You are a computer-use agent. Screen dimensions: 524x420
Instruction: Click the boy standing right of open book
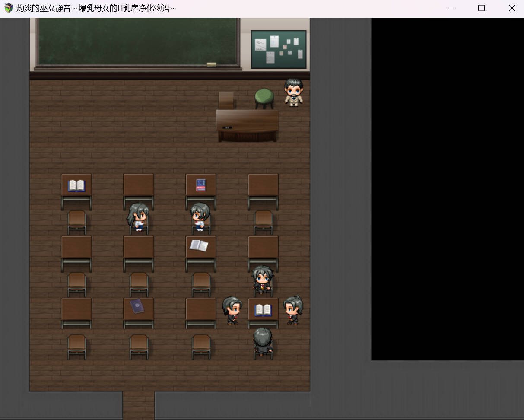[293, 309]
